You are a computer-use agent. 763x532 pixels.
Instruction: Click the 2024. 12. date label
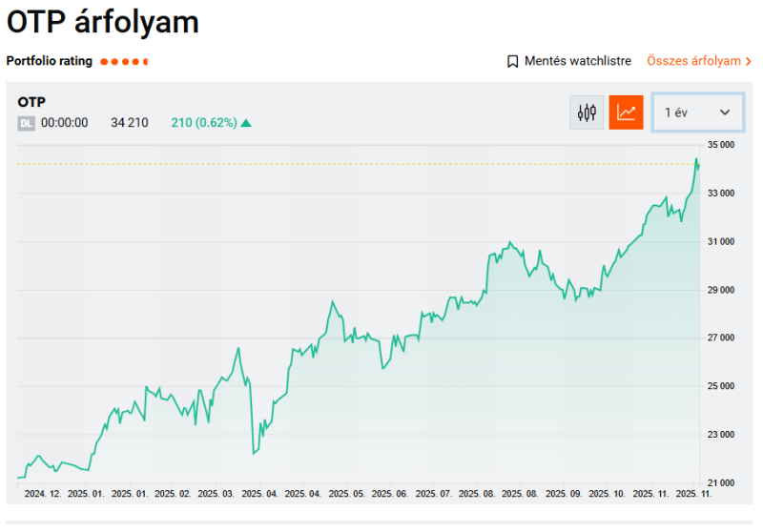[43, 494]
